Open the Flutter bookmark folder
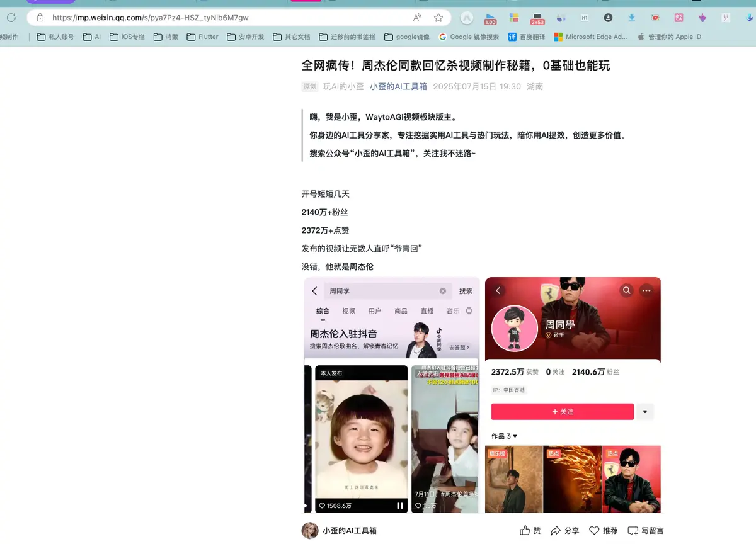756x544 pixels. pos(203,37)
